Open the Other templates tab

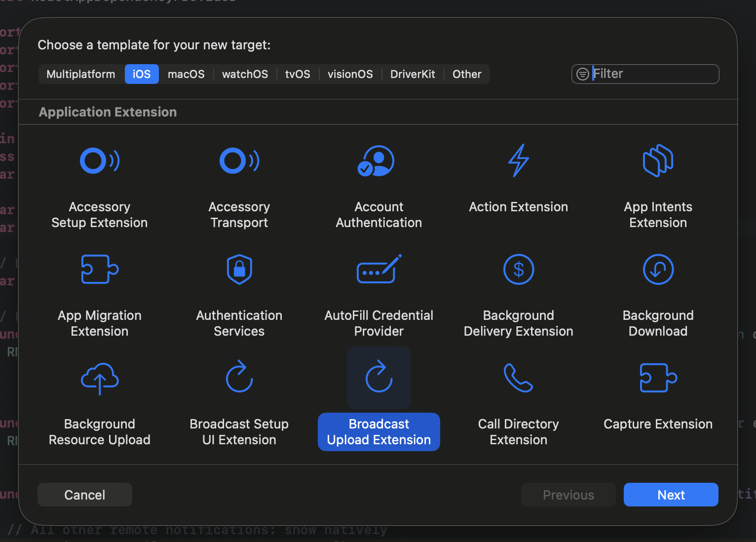click(467, 74)
